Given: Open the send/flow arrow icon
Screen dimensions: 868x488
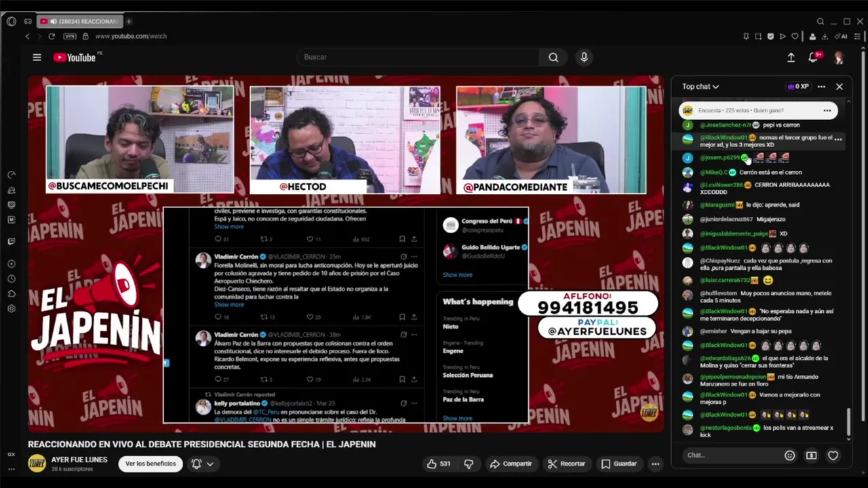Looking at the screenshot, I should 783,37.
